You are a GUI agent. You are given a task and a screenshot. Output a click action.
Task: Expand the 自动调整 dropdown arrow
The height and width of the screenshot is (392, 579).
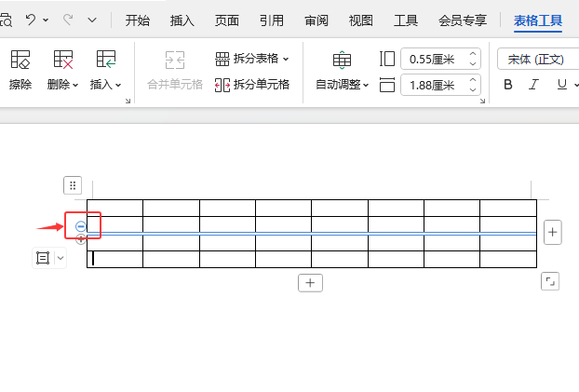click(366, 86)
